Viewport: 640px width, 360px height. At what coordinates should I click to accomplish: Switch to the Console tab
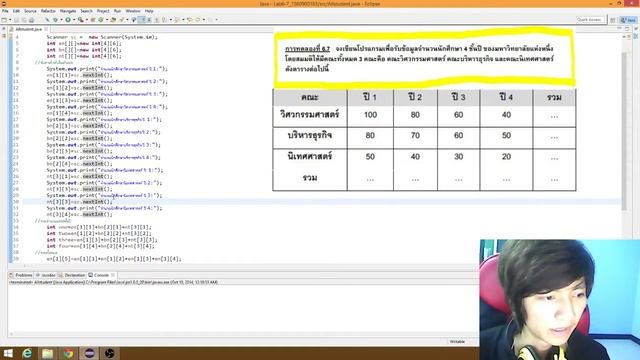[99, 275]
